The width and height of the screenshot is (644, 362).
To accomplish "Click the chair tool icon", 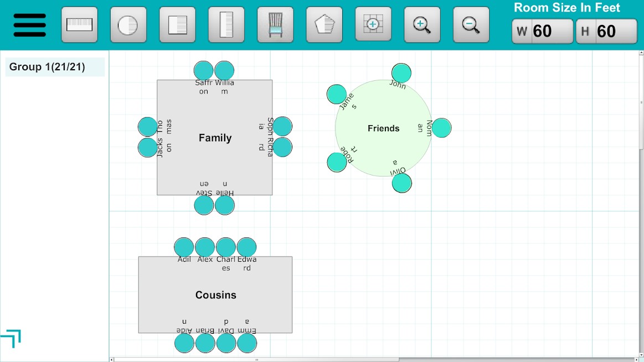I will 275,25.
